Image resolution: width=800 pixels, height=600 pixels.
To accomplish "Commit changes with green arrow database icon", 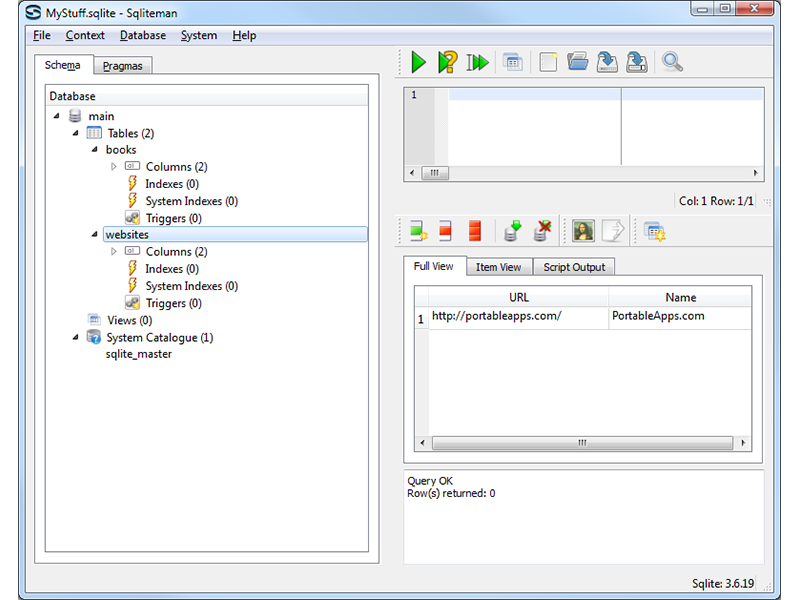I will tap(512, 231).
